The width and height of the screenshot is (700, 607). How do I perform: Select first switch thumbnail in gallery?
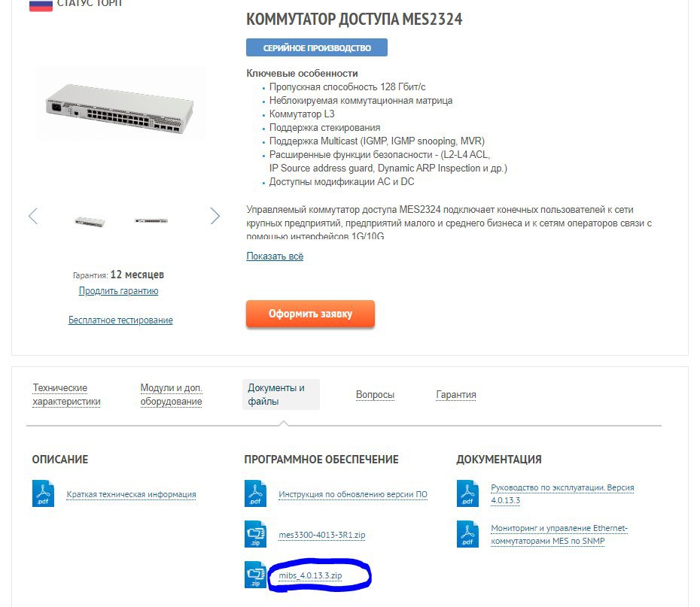tap(90, 221)
